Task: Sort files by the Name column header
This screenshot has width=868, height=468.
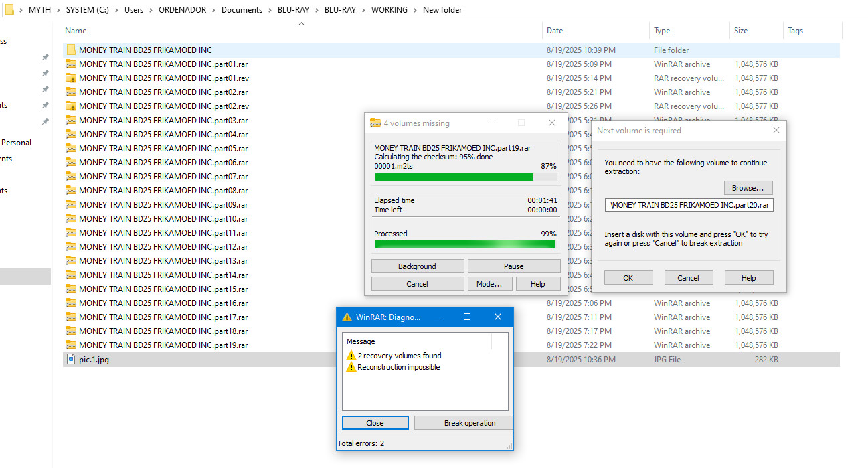Action: [76, 31]
